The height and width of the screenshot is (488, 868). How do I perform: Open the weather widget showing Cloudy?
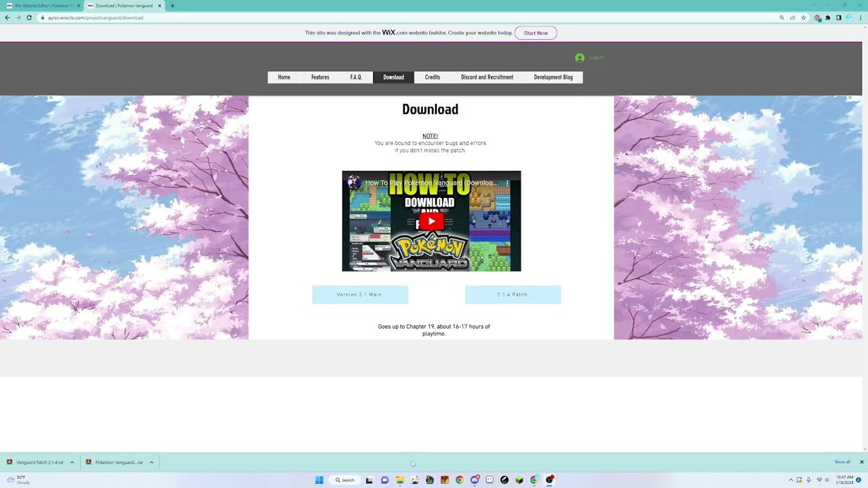(x=18, y=480)
